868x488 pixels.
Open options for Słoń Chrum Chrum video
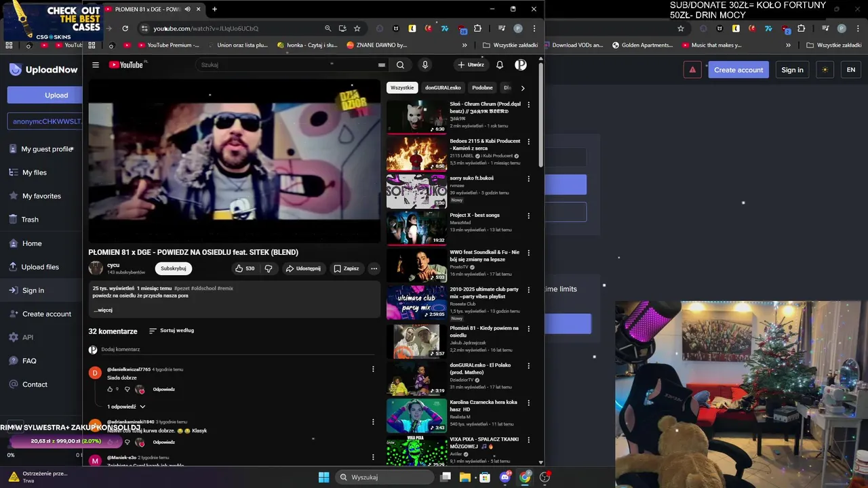coord(529,104)
